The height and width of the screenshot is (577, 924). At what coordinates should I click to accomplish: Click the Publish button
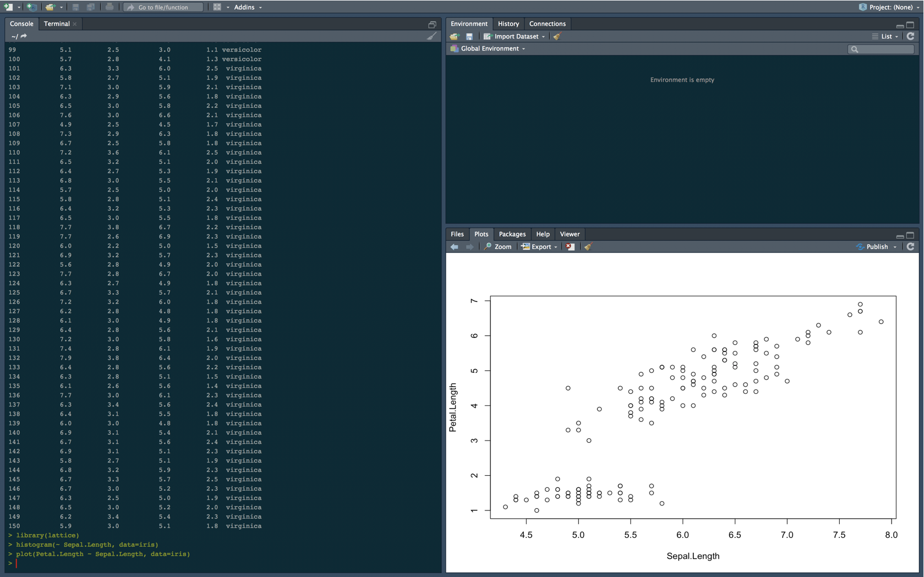pos(873,247)
